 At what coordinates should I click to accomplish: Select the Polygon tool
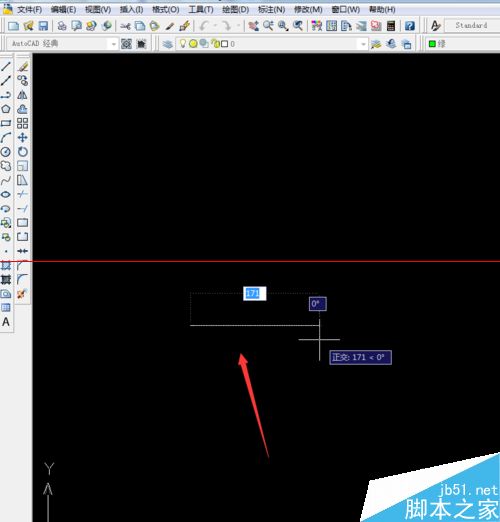click(6, 109)
